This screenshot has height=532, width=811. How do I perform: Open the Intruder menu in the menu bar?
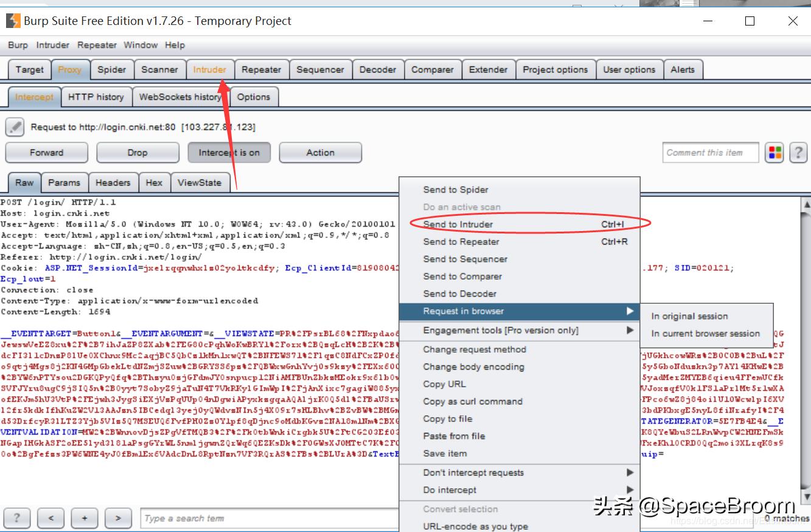[x=53, y=45]
